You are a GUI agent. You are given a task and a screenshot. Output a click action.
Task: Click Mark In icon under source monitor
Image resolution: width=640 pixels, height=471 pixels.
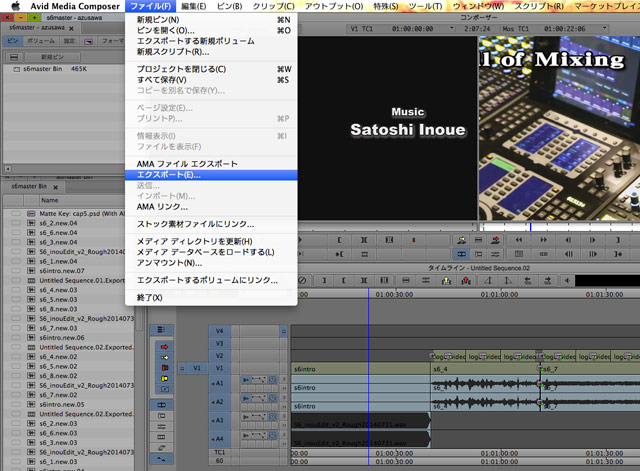point(339,240)
